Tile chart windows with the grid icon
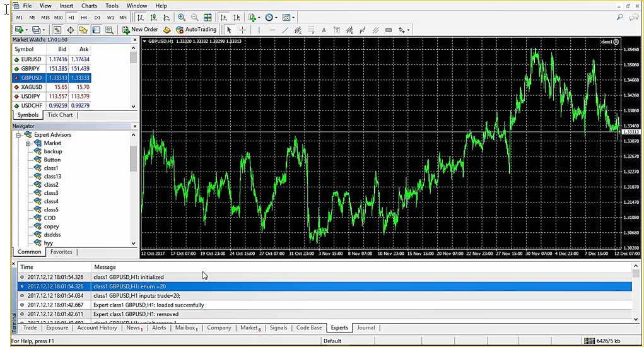This screenshot has width=644, height=347. click(x=208, y=17)
